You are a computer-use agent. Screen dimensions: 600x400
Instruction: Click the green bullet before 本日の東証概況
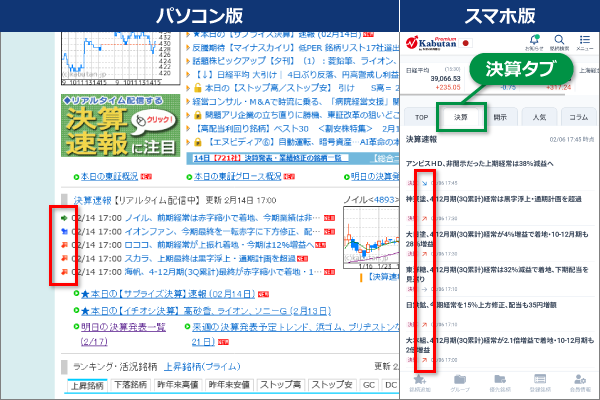(76, 177)
